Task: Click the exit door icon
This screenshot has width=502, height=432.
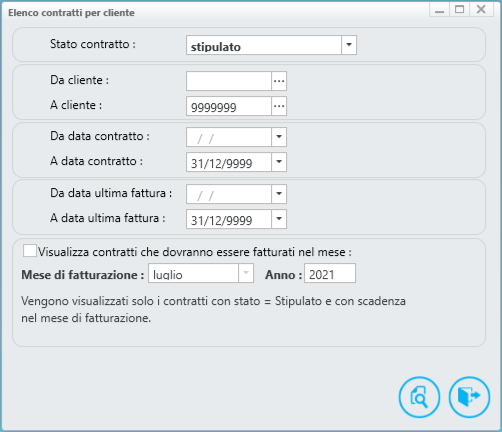Action: pos(469,397)
